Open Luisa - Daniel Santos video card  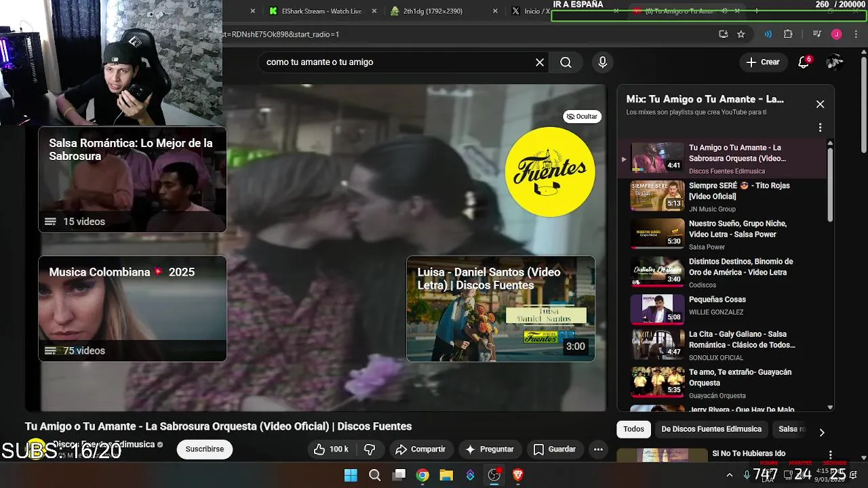pyautogui.click(x=500, y=308)
